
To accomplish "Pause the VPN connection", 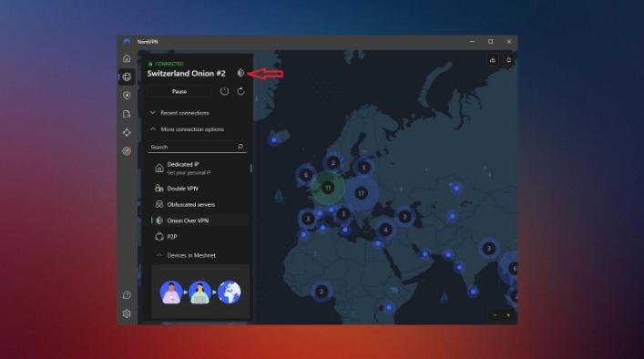I will tap(179, 91).
